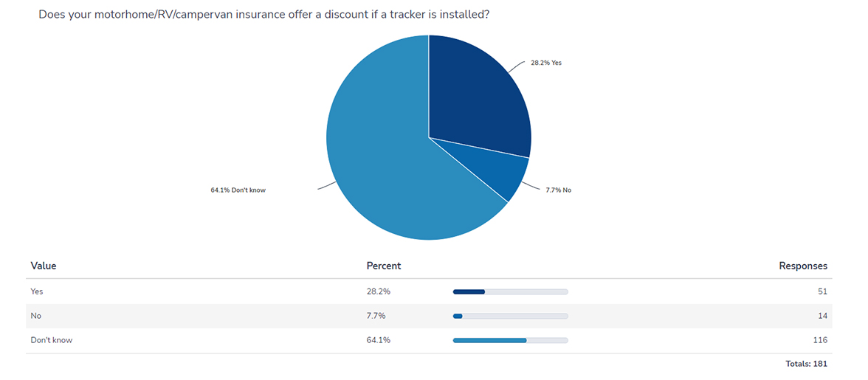Select the Don't know row value cell
868x380 pixels.
52,340
